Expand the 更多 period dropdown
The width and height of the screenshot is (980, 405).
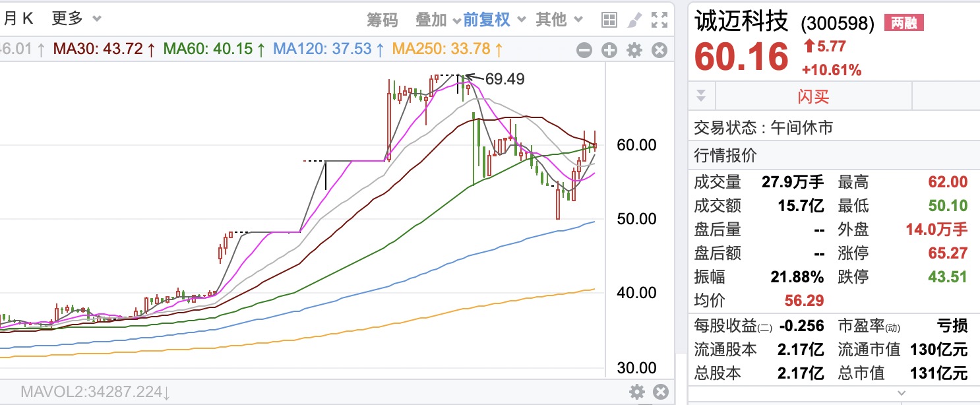pyautogui.click(x=77, y=19)
